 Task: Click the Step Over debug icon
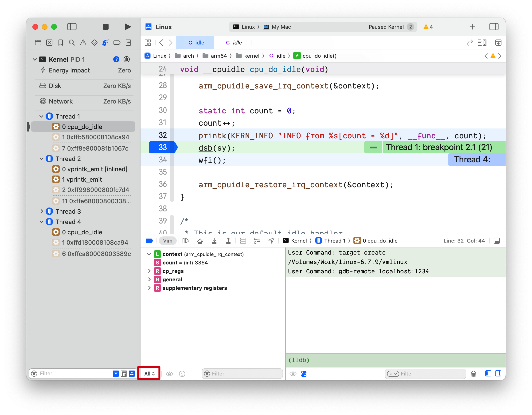(x=200, y=241)
